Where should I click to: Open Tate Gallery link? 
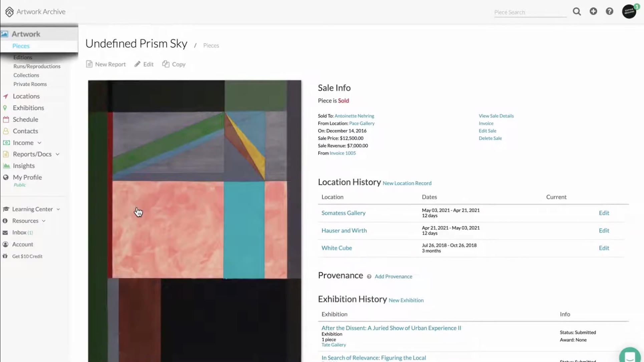pos(334,345)
